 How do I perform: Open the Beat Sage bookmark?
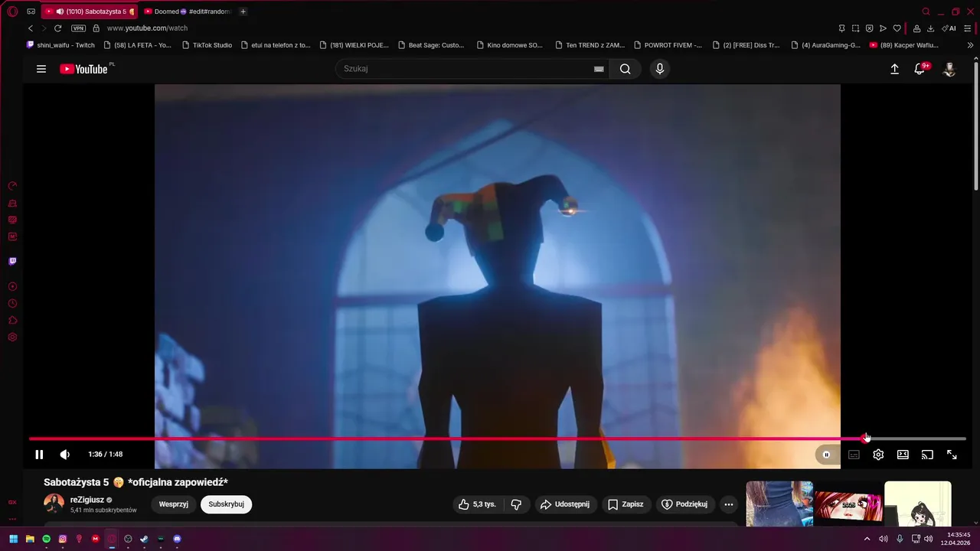click(x=431, y=45)
